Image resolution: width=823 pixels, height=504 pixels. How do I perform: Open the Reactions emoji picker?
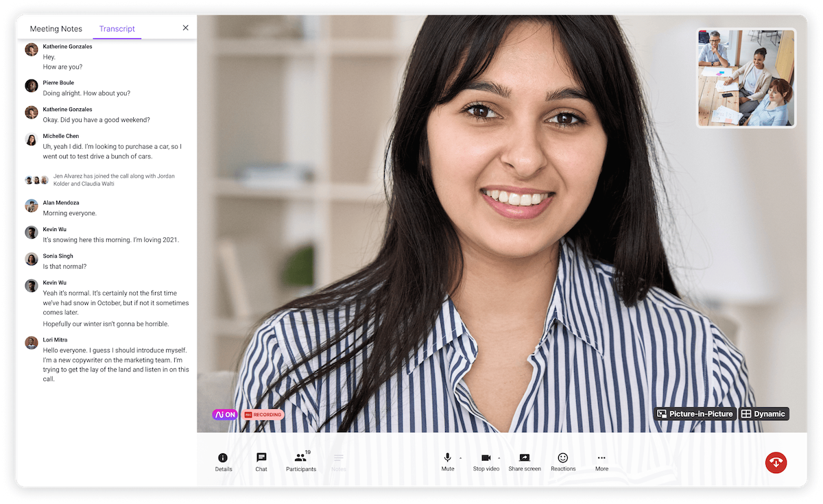562,461
